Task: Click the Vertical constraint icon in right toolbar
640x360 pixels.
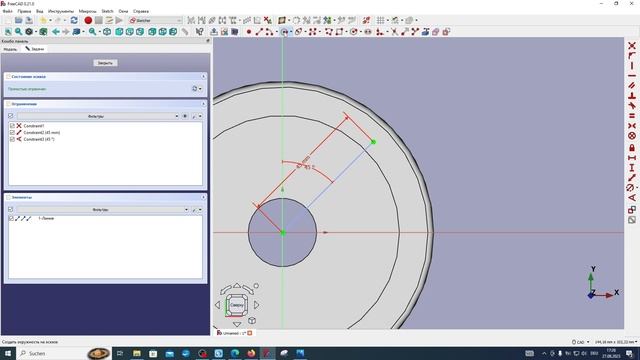Action: click(632, 65)
